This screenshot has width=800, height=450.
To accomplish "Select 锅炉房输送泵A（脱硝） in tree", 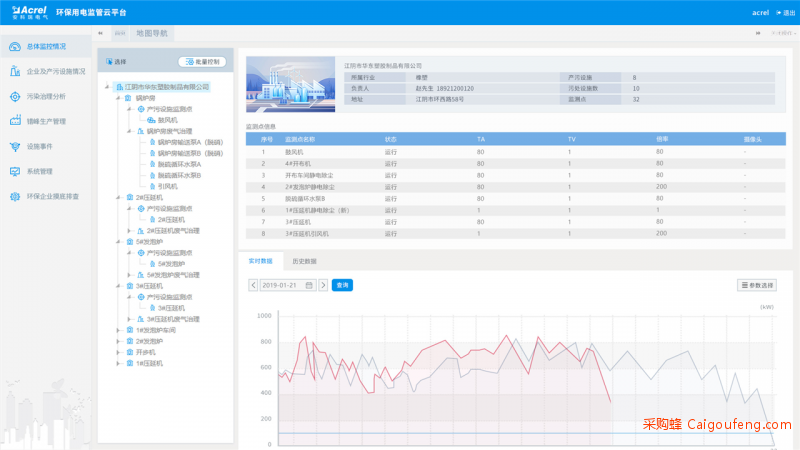I will 190,142.
